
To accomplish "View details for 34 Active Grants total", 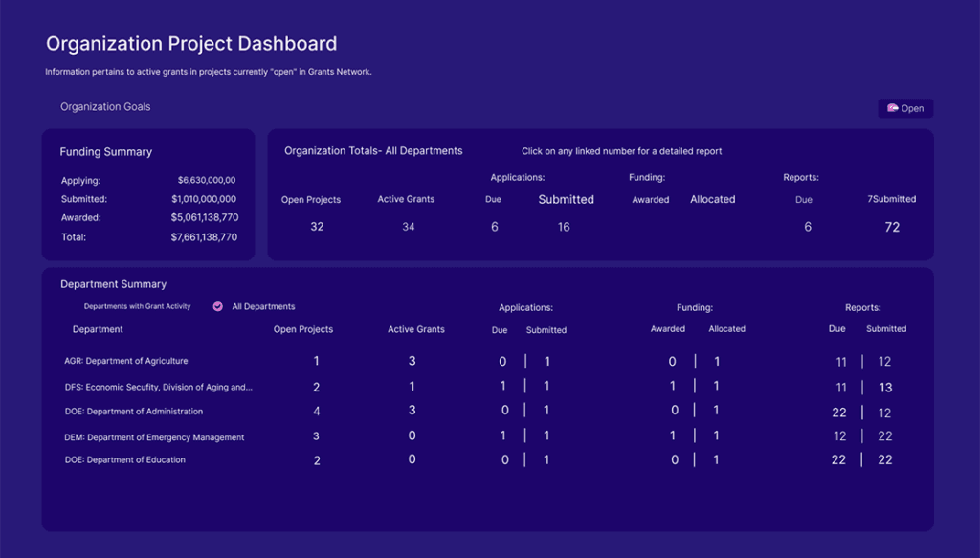I will pos(409,227).
